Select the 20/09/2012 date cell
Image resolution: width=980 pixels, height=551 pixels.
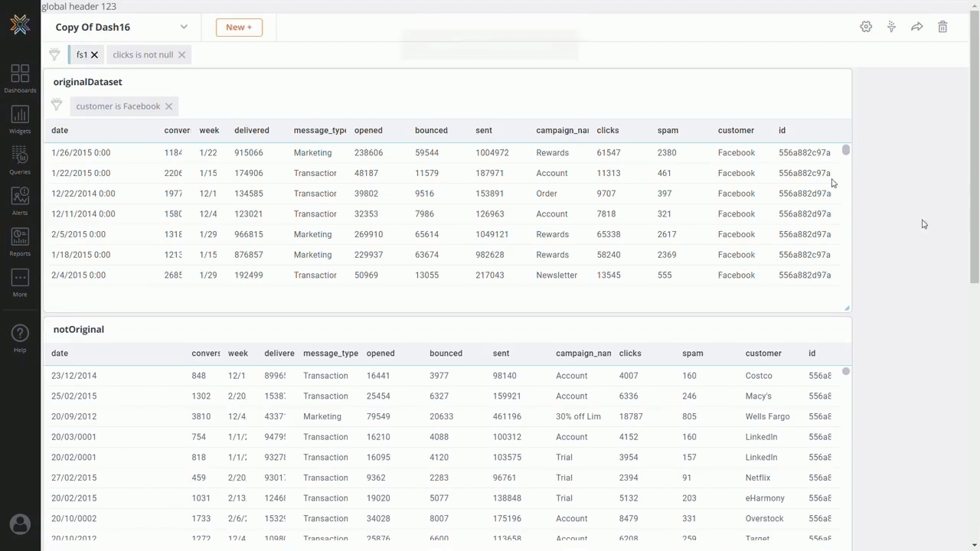coord(74,417)
